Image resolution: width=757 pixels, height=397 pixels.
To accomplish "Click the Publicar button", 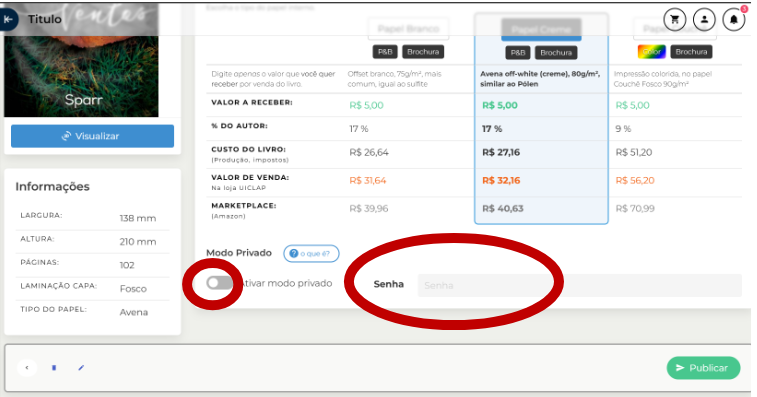I will tap(703, 368).
